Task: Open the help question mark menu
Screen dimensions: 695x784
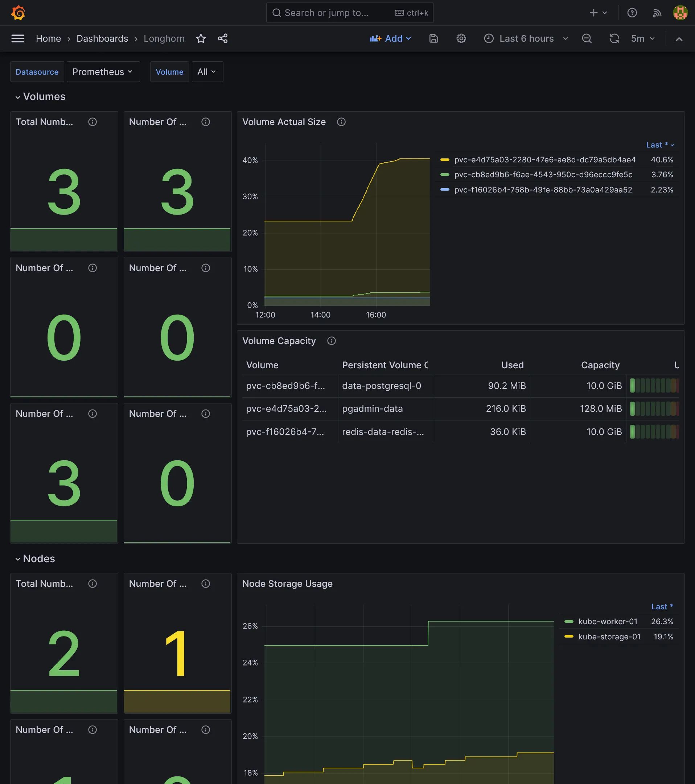Action: pos(632,13)
